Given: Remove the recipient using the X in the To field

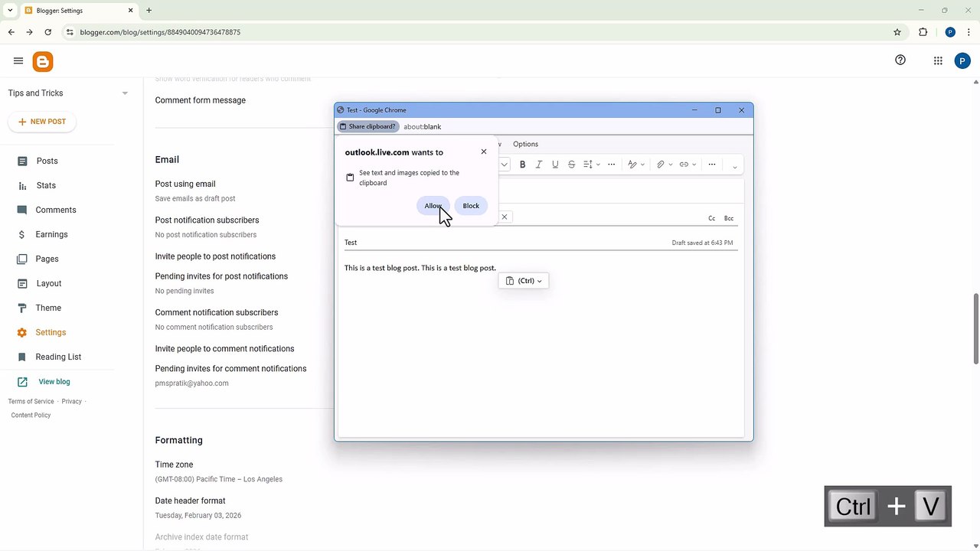Looking at the screenshot, I should 505,217.
